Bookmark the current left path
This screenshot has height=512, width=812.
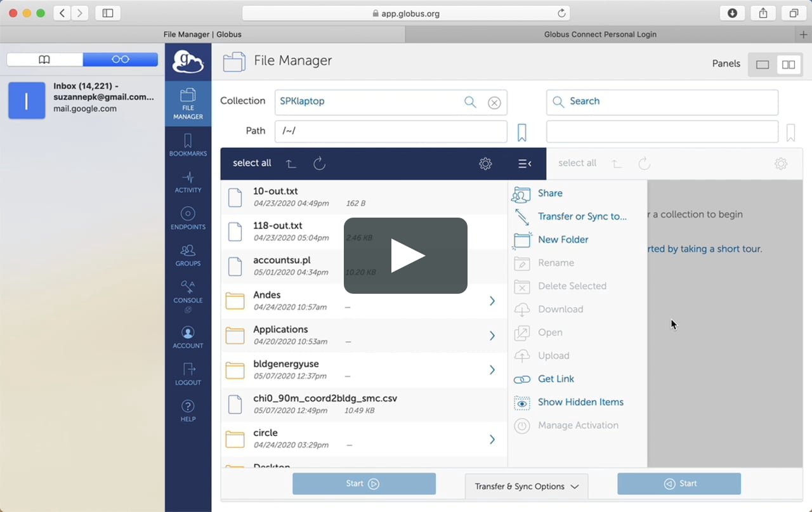click(x=522, y=132)
